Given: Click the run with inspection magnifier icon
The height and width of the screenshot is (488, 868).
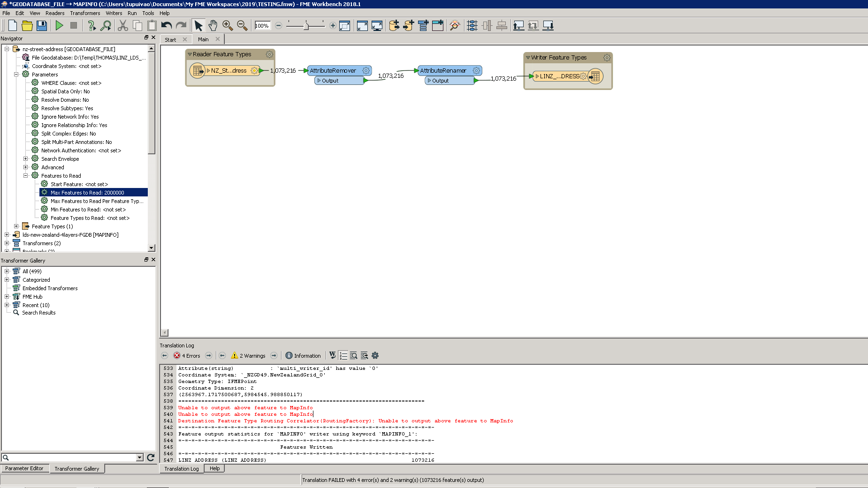Looking at the screenshot, I should click(106, 25).
